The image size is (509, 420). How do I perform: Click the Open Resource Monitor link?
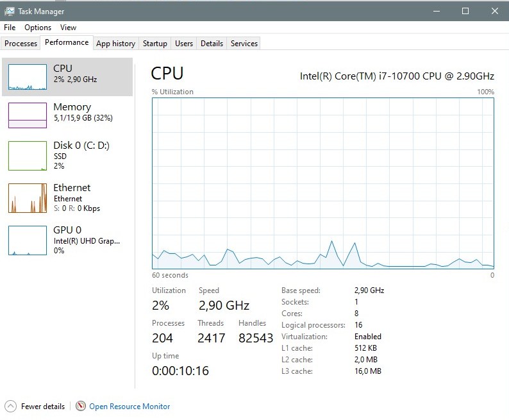point(129,407)
